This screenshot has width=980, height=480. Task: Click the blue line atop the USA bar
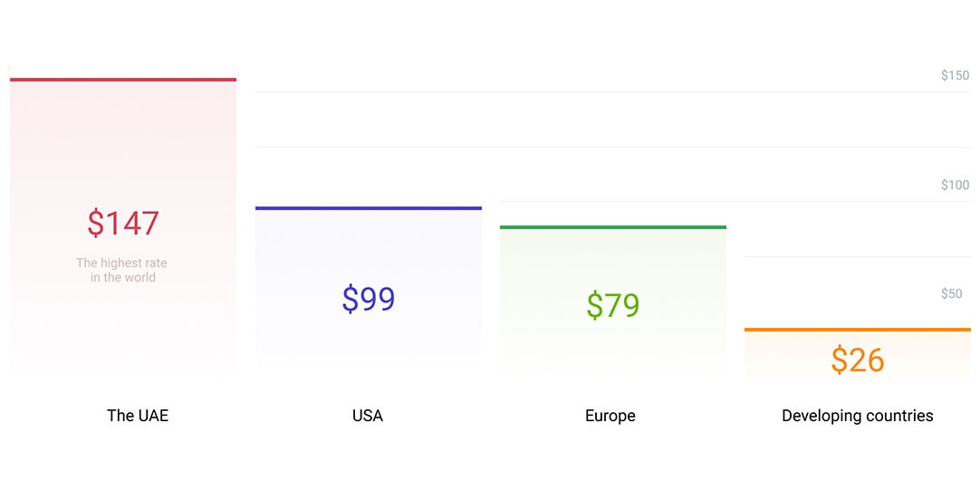[x=368, y=208]
